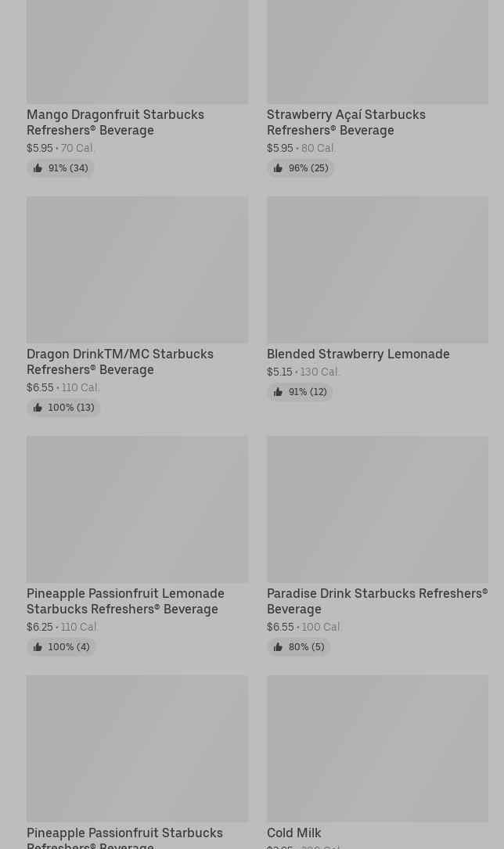Select Dragon Drink Starbucks Refreshers title
Image resolution: width=504 pixels, height=849 pixels.
[120, 362]
